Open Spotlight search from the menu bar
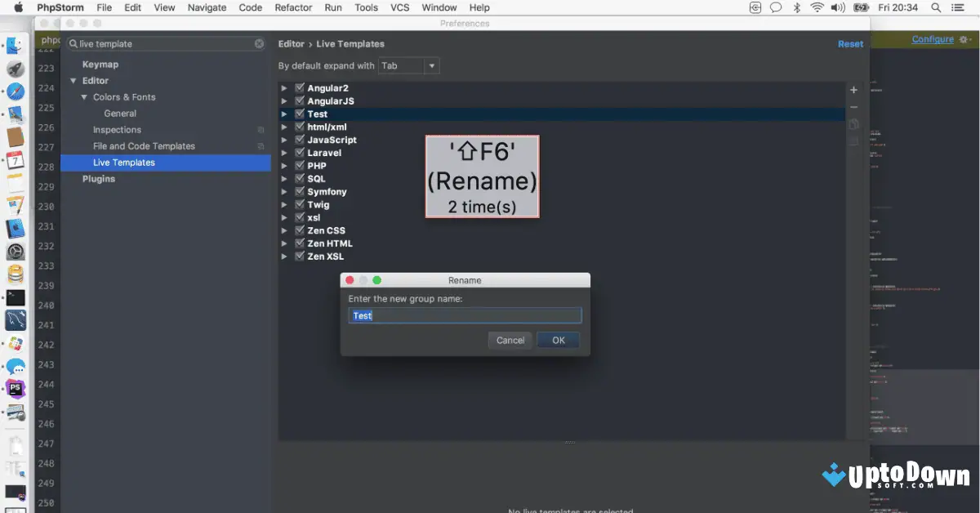This screenshot has width=980, height=513. tap(935, 7)
